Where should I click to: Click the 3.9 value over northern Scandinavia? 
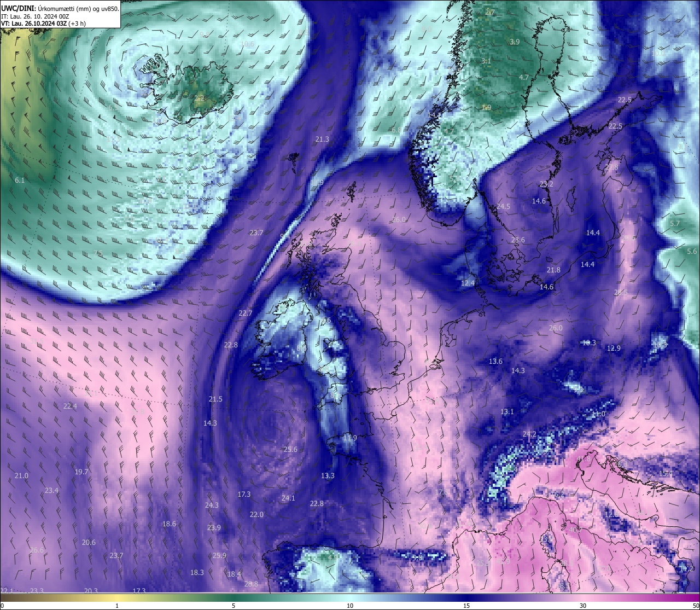[x=515, y=42]
